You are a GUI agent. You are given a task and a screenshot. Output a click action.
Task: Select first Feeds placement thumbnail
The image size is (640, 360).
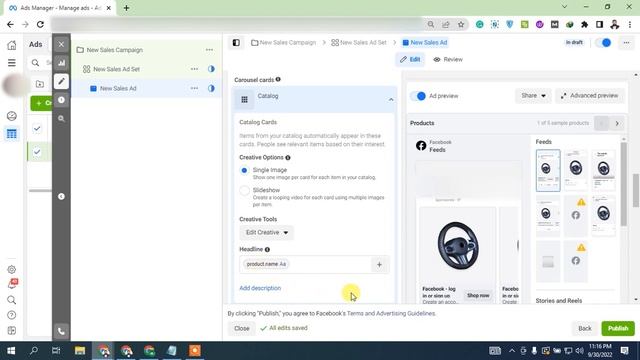coord(548,170)
